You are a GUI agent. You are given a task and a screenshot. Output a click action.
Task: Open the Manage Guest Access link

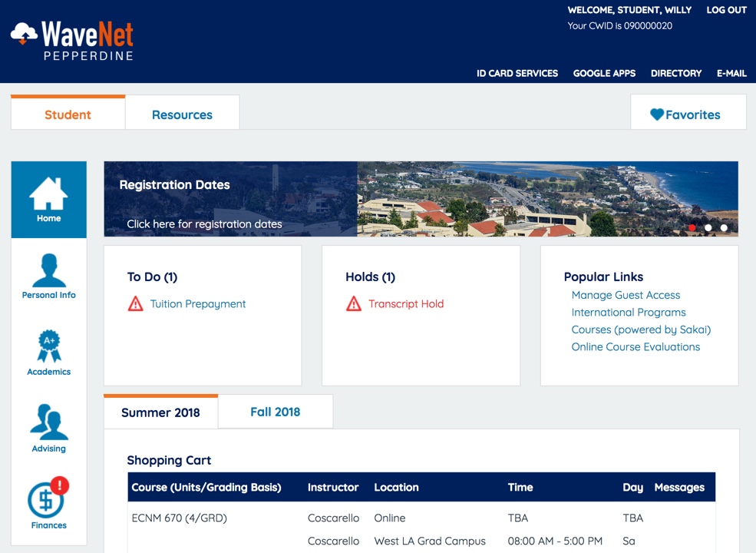pyautogui.click(x=626, y=295)
